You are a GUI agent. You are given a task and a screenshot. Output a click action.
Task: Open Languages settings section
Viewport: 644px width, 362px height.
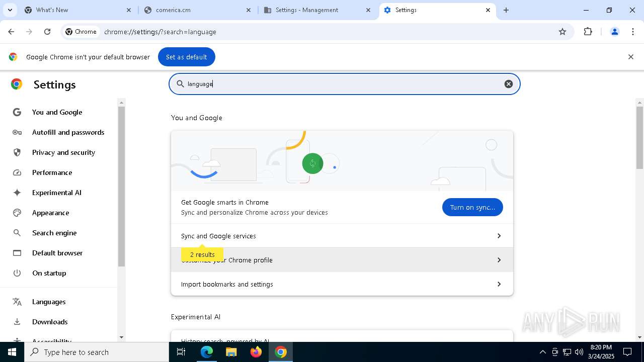point(49,302)
